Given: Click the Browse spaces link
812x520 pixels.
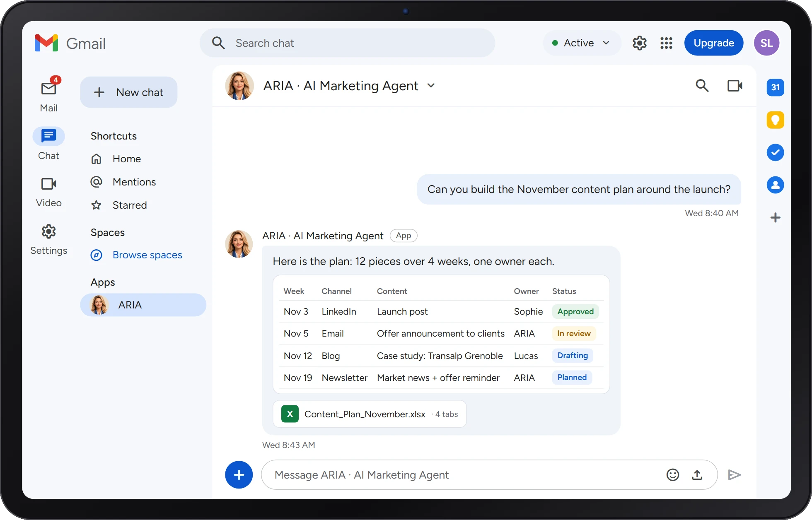Looking at the screenshot, I should 147,255.
